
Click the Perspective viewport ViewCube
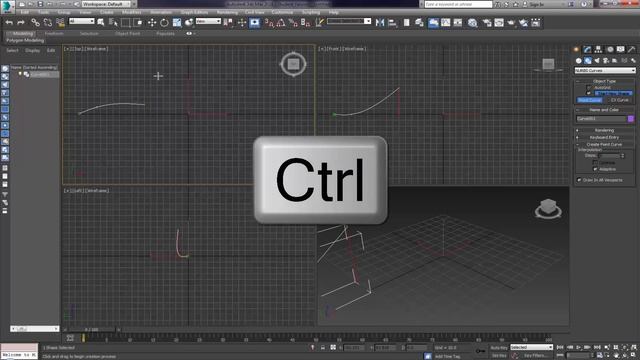coord(548,209)
